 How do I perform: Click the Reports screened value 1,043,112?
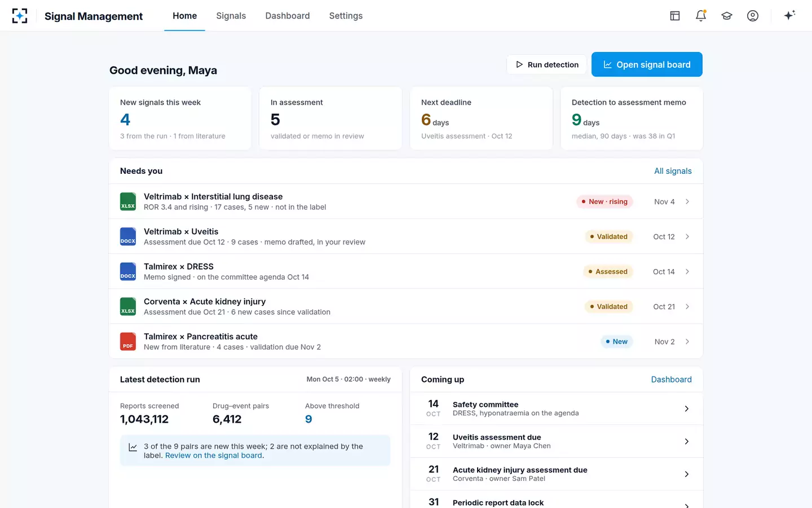(144, 419)
